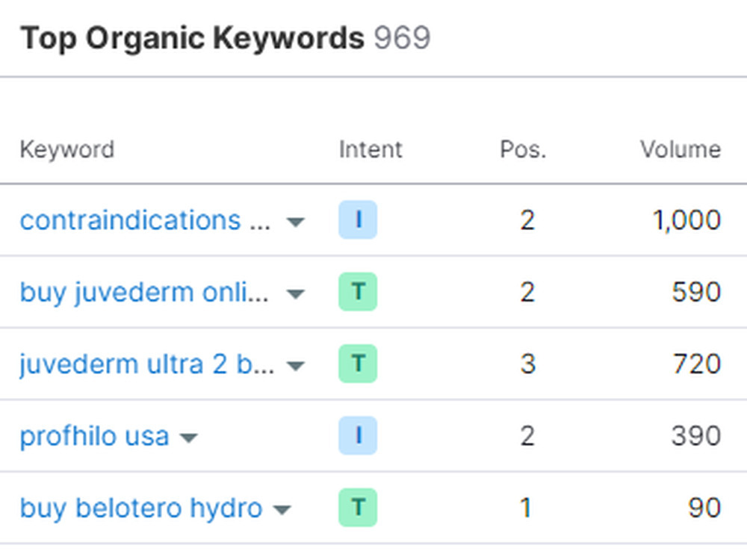Click the Volume column header

680,149
